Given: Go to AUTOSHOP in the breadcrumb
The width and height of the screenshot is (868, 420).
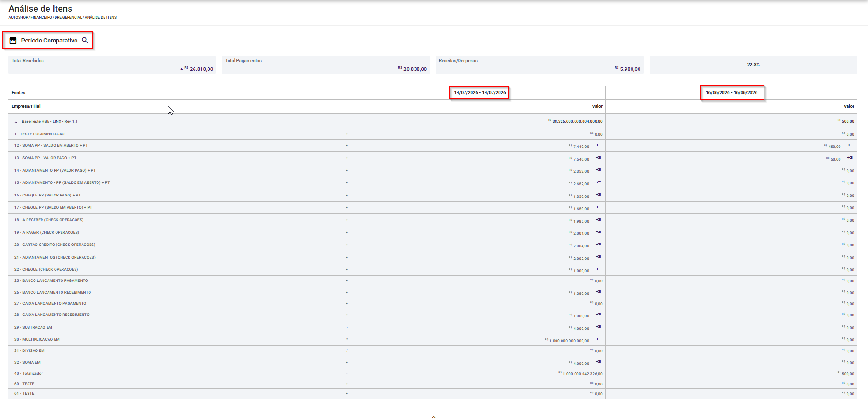Looking at the screenshot, I should [x=18, y=17].
